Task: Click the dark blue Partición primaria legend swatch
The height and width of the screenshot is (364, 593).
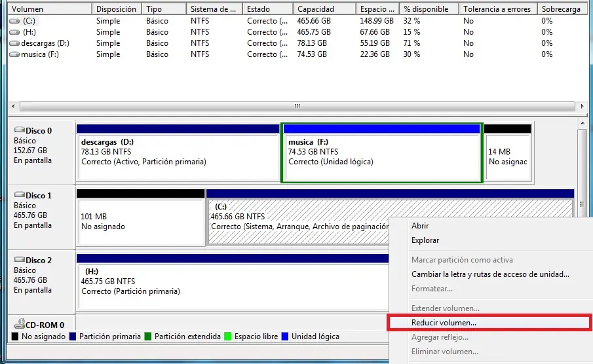Action: 73,337
